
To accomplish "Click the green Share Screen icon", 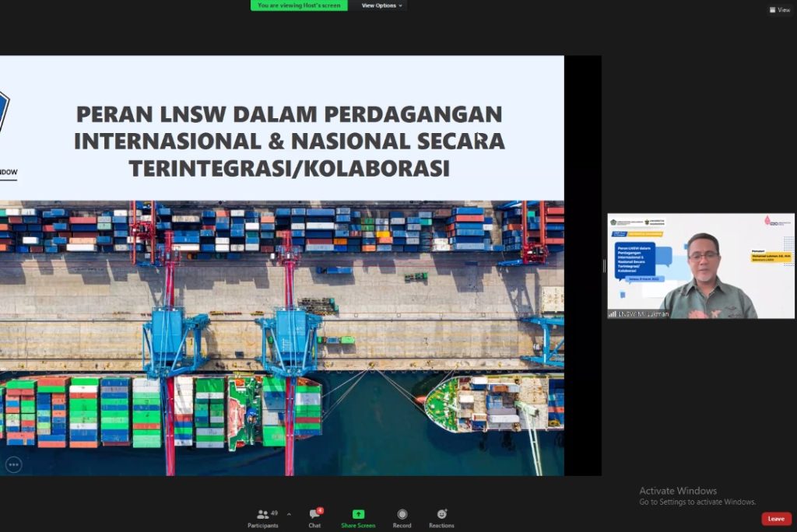I will pos(357,513).
